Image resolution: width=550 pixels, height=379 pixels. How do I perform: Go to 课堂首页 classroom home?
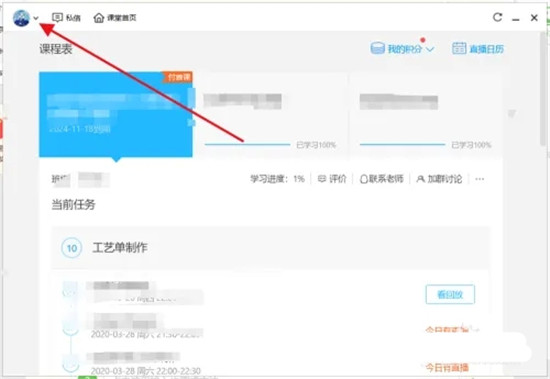point(115,18)
